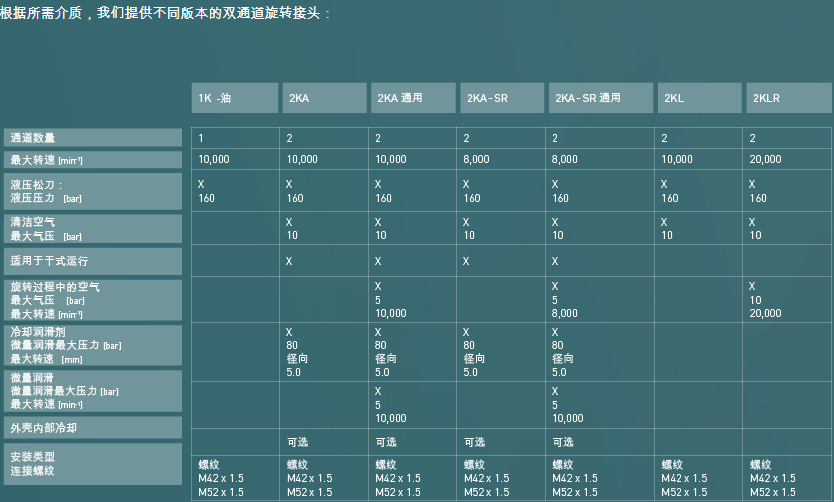This screenshot has height=502, width=834.
Task: Select the 旋转过程中的空气 row label
Action: tap(93, 300)
